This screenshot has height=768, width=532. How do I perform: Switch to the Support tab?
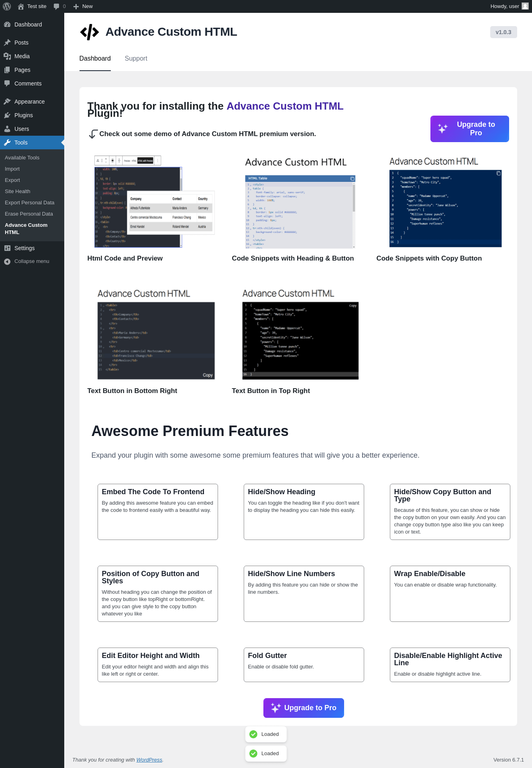(x=136, y=59)
